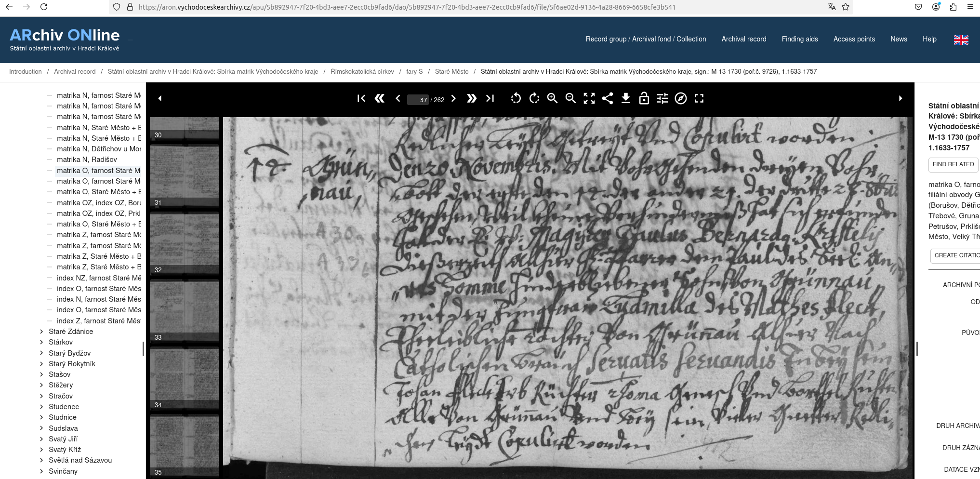Open the Access points menu
The height and width of the screenshot is (479, 980).
click(x=854, y=39)
